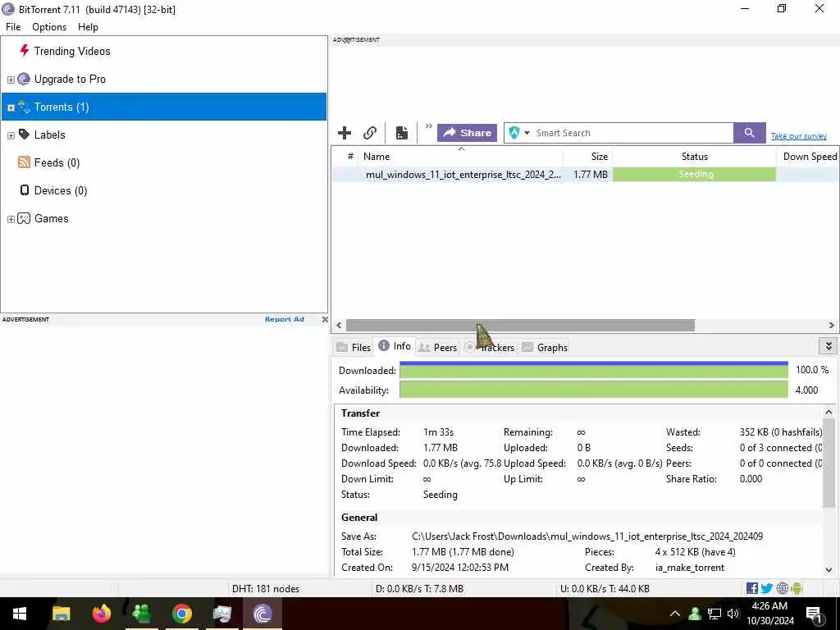
Task: Expand the Games tree node
Action: pos(11,218)
